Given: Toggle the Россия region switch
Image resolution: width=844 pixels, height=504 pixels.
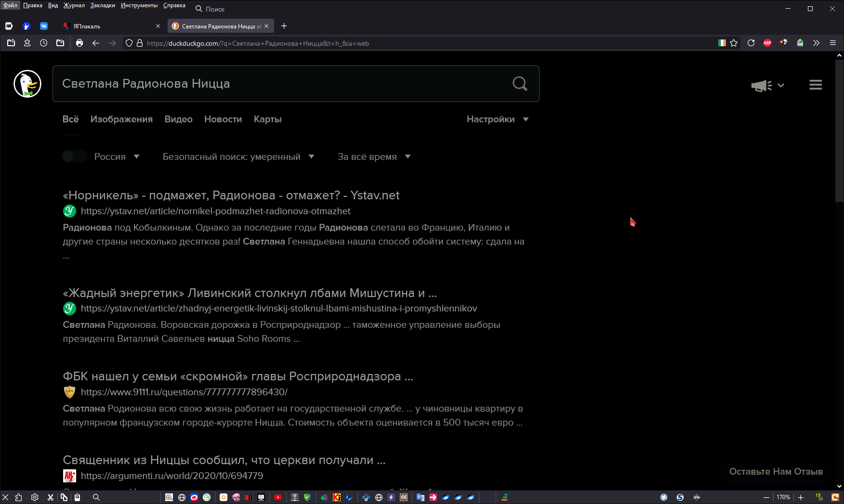Looking at the screenshot, I should pos(74,156).
